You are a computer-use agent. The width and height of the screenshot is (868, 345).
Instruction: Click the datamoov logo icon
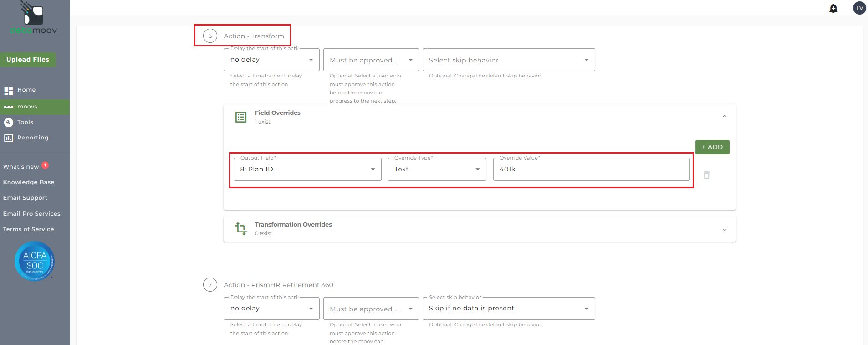(33, 14)
